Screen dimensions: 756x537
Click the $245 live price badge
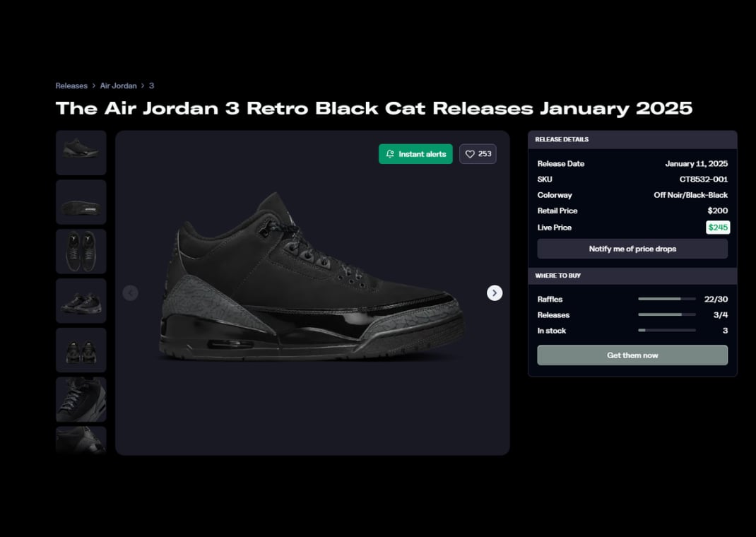pos(717,228)
